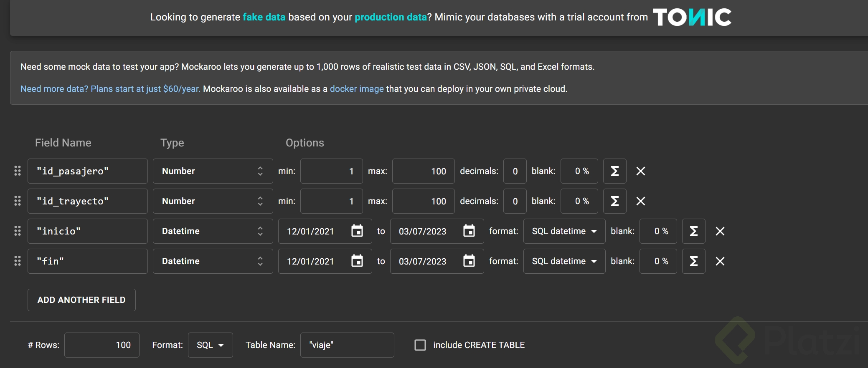
Task: Click the drag handle for "inicio" row
Action: click(18, 231)
